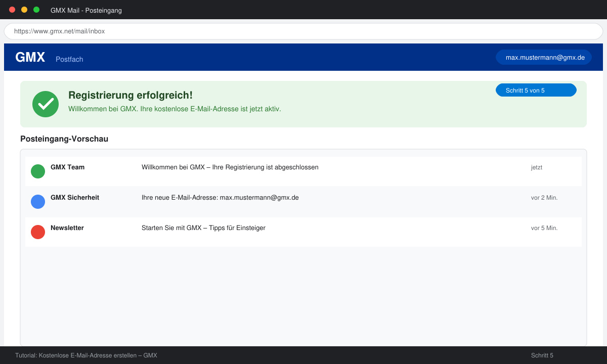607x364 pixels.
Task: Click the red Newsletter avatar
Action: (x=38, y=232)
